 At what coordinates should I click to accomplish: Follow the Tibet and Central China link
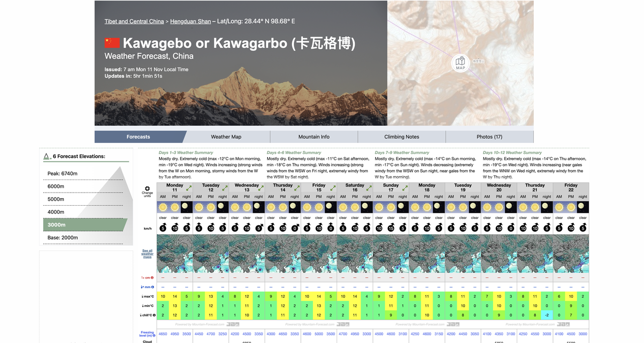tap(134, 22)
